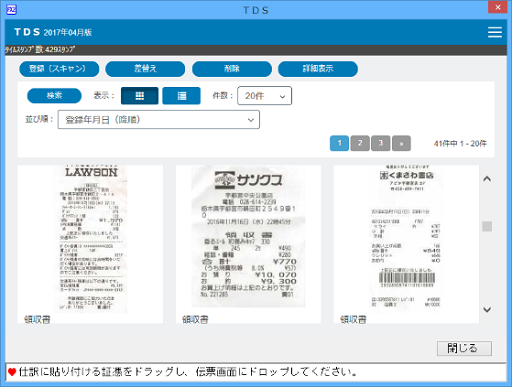
Task: Click the 検索 search button
Action: pos(54,96)
